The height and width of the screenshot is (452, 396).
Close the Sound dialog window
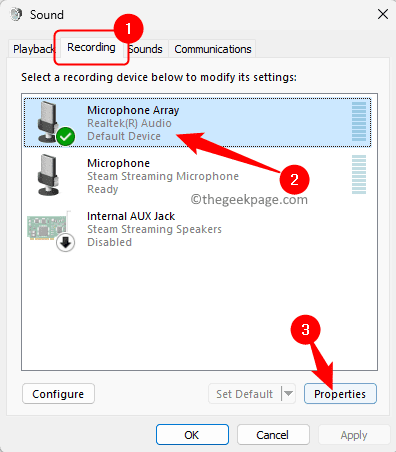point(383,14)
